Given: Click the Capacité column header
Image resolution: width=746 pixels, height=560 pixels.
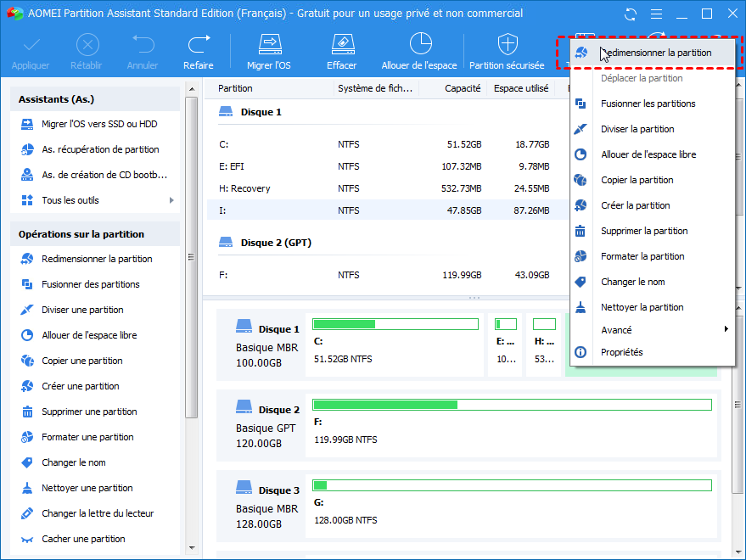Looking at the screenshot, I should [x=463, y=88].
